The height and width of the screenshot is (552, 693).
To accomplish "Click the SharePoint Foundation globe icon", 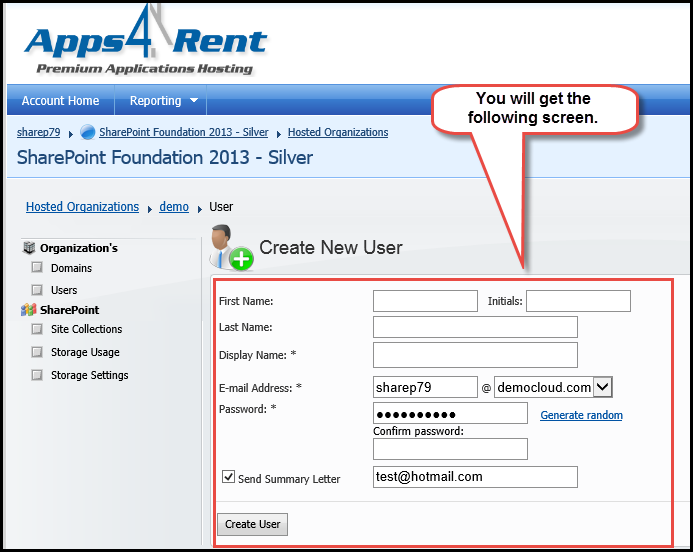I will [x=88, y=132].
